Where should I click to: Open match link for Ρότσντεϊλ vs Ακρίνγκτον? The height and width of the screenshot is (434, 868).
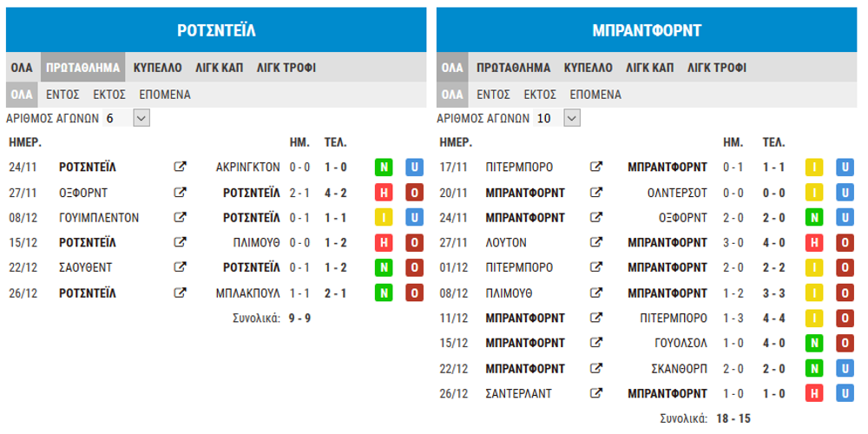(181, 167)
